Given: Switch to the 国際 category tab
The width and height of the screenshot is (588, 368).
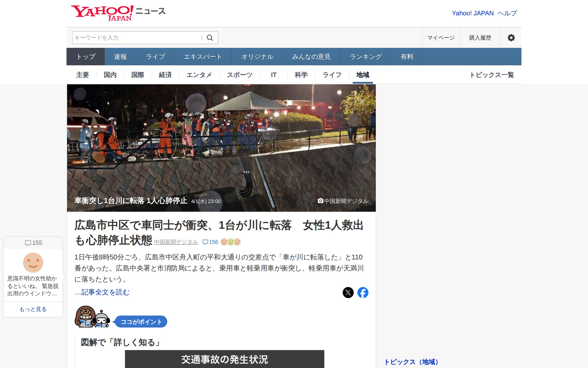Looking at the screenshot, I should pos(138,75).
